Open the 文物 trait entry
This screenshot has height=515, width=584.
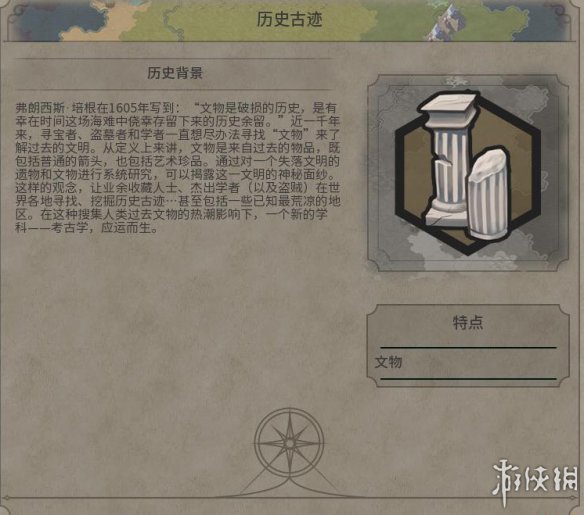pyautogui.click(x=388, y=362)
